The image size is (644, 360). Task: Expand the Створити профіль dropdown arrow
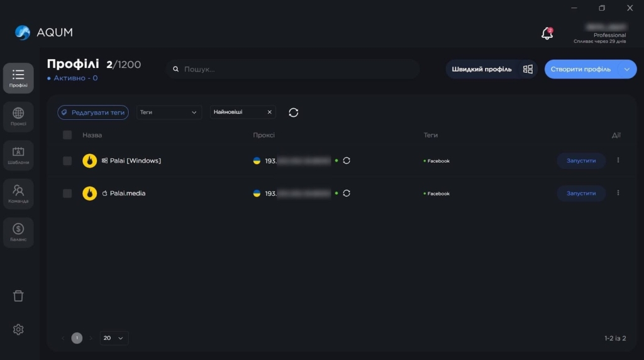coord(627,69)
